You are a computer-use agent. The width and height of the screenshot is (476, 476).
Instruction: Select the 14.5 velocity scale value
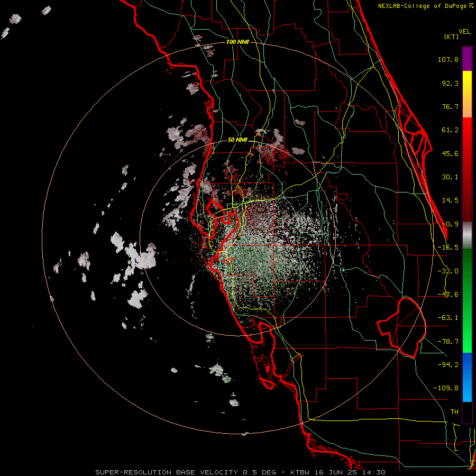[450, 200]
